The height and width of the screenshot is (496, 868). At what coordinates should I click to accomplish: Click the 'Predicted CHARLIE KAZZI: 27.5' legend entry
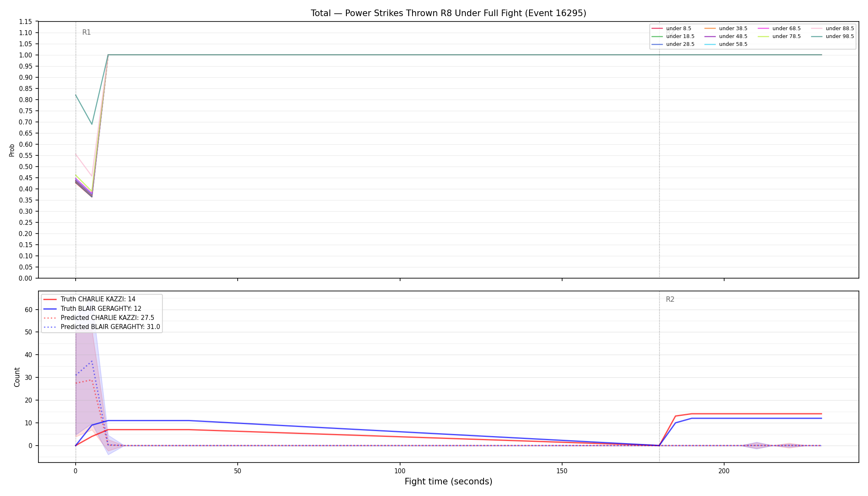tap(99, 318)
